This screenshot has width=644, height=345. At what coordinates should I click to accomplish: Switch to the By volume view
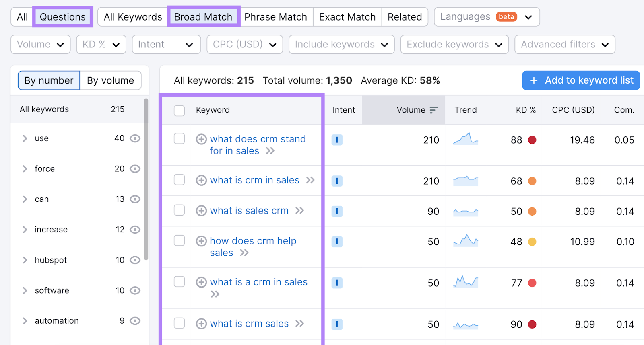point(110,80)
